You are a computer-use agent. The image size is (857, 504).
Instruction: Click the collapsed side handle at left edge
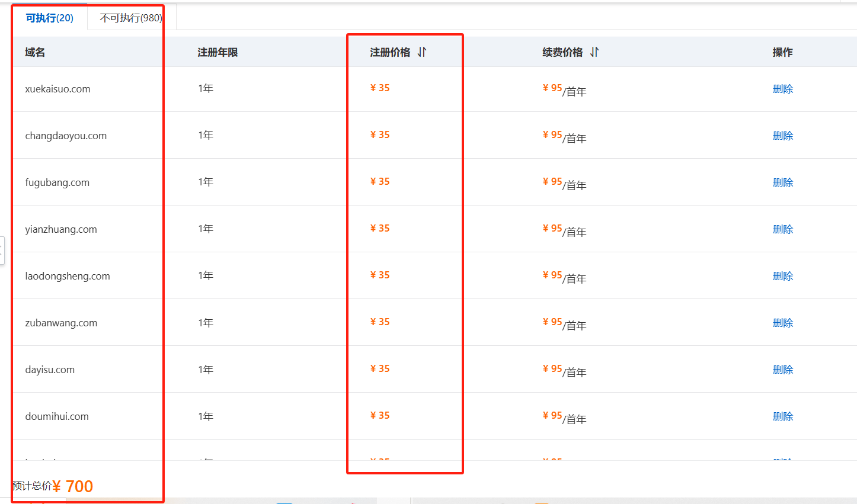(2, 251)
